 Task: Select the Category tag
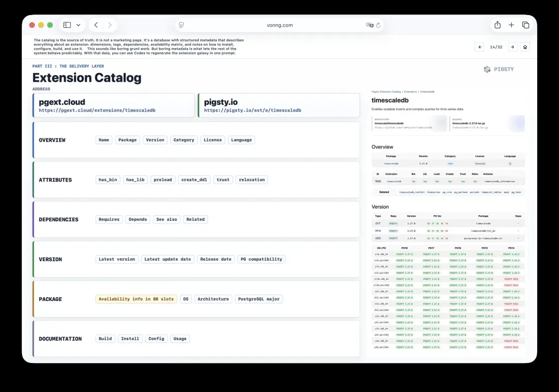(x=184, y=140)
